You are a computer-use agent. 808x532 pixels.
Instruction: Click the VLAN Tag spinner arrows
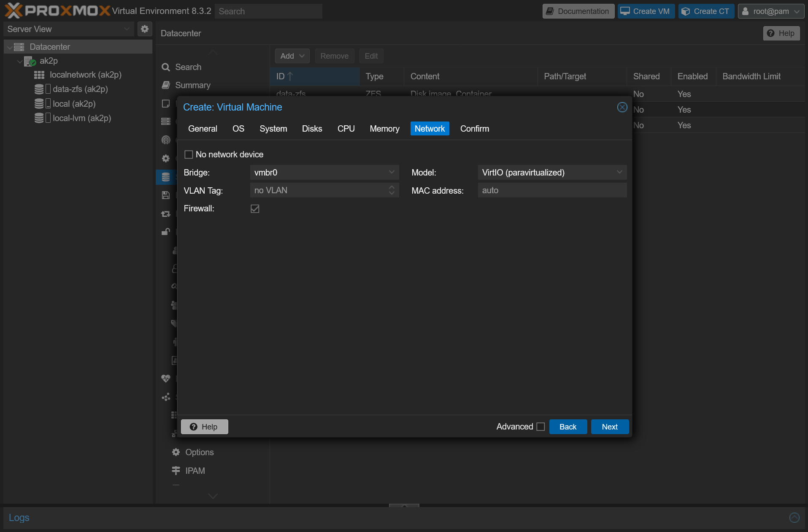click(x=392, y=190)
